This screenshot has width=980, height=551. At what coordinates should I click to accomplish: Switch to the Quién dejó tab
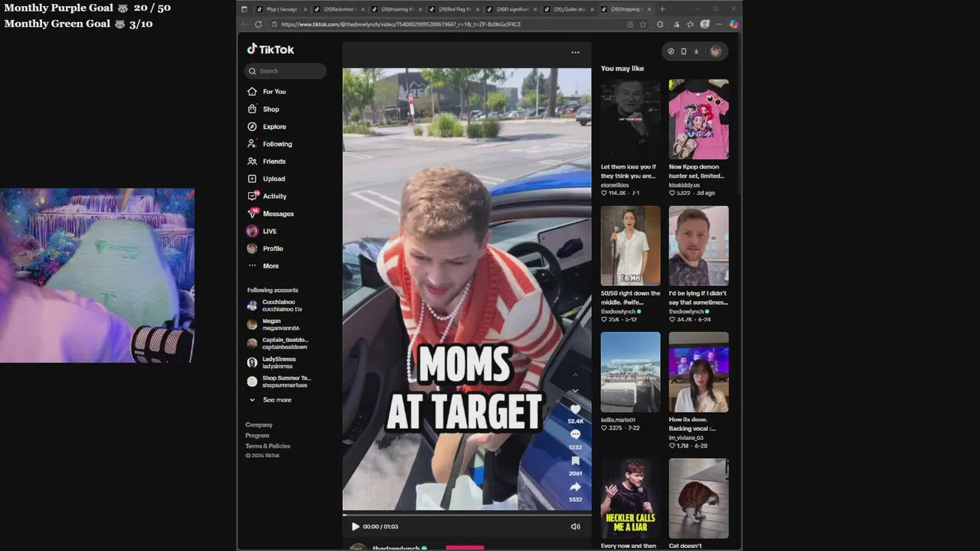(568, 9)
